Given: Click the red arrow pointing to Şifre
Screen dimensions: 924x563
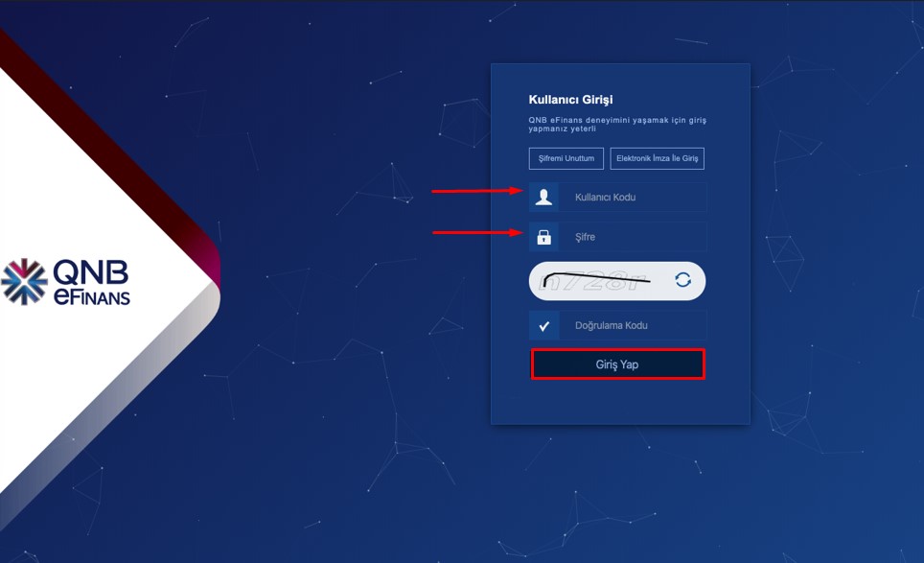Looking at the screenshot, I should (477, 232).
